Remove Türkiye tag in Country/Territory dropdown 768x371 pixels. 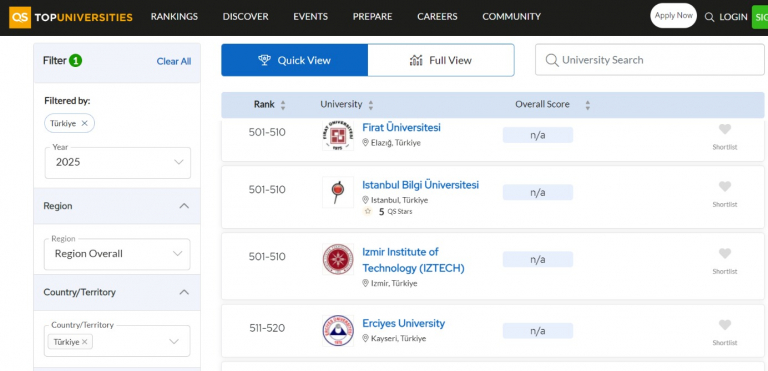[84, 342]
